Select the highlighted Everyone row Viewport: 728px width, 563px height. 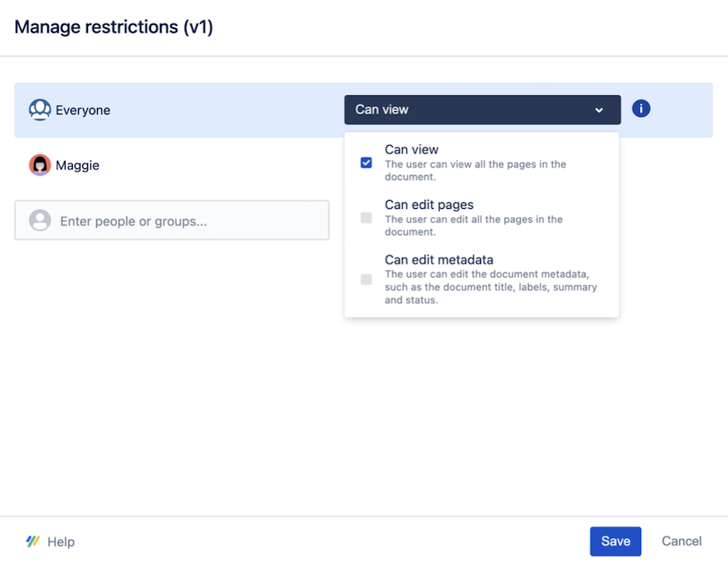tap(166, 109)
